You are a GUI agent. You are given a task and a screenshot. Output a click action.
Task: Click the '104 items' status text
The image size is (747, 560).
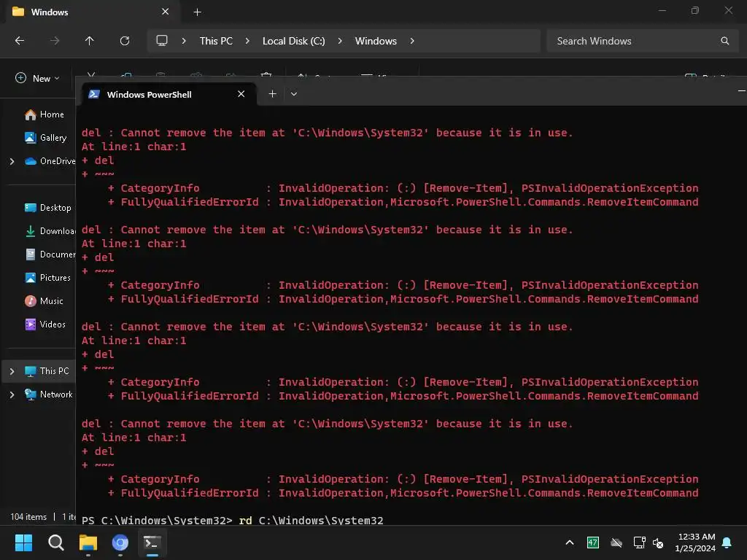pos(28,517)
